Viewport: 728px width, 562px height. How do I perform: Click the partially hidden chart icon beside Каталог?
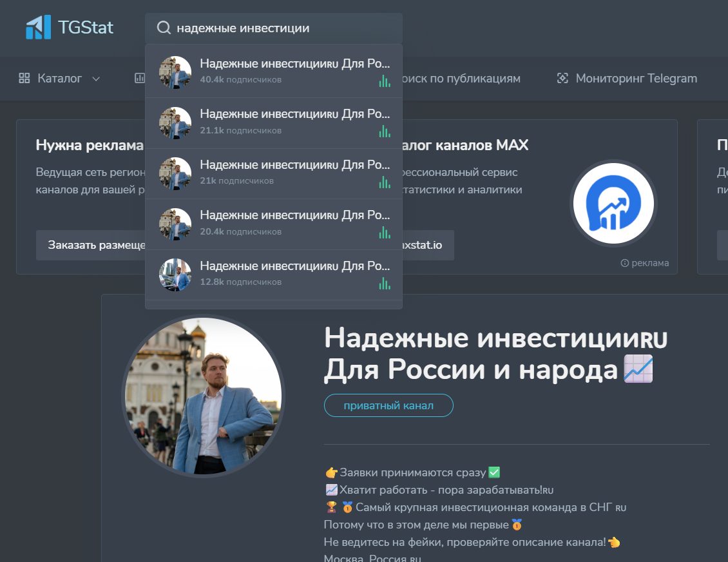pyautogui.click(x=140, y=78)
